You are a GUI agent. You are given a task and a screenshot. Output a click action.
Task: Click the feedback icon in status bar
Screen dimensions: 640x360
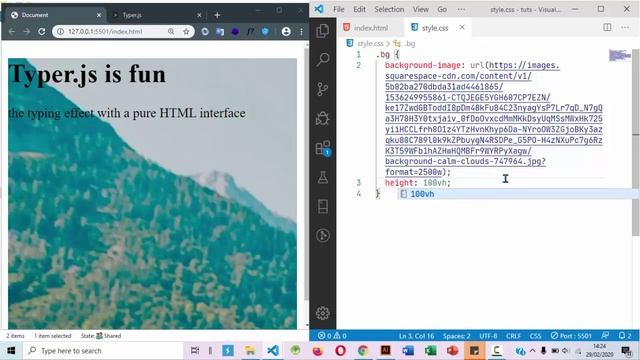point(605,335)
